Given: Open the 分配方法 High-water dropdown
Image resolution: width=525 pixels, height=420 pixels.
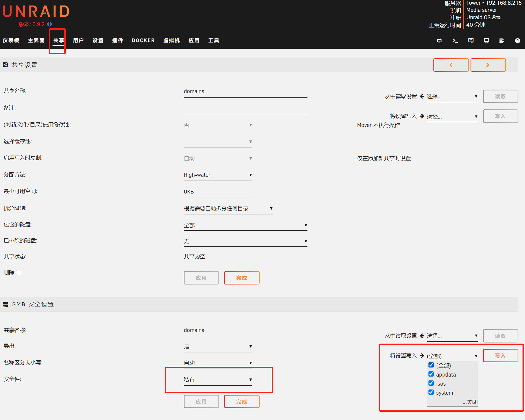Looking at the screenshot, I should tap(218, 175).
